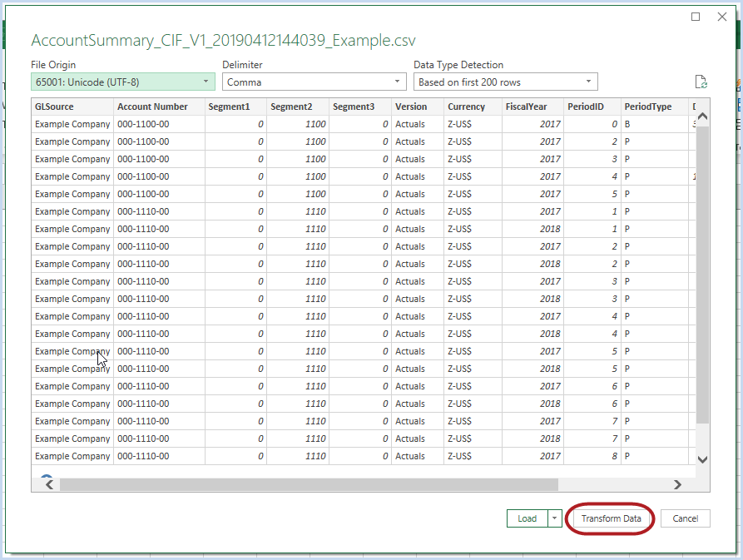Click the vertical scroll down arrow
The image size is (743, 560).
click(x=703, y=459)
